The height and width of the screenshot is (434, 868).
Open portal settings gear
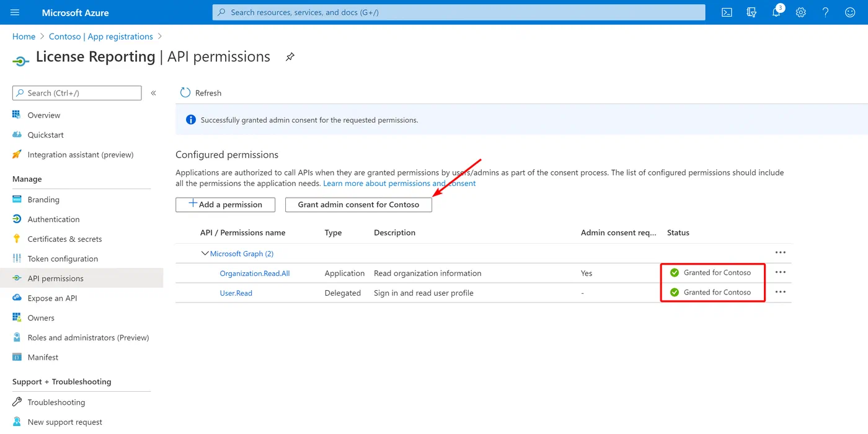pos(801,12)
